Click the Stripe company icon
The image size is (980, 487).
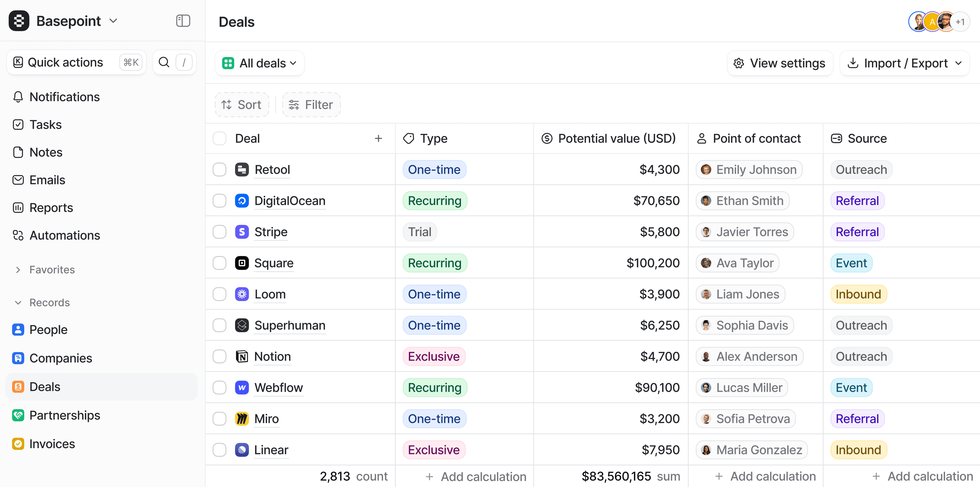pos(242,231)
